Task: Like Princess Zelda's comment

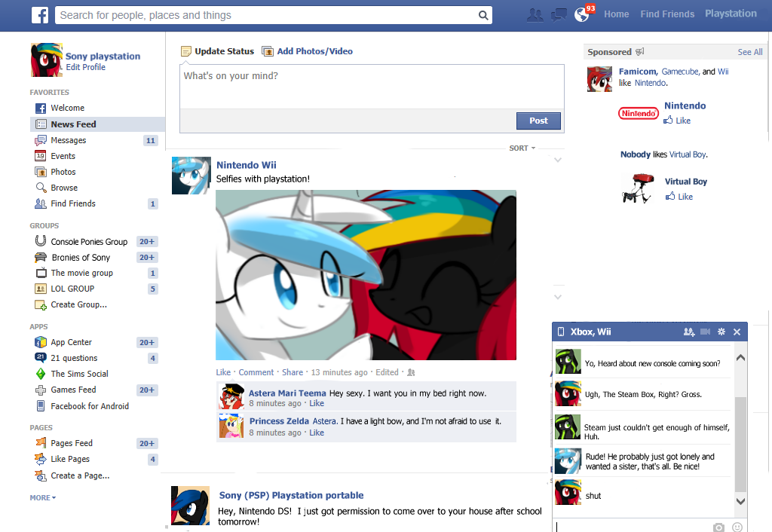Action: click(x=317, y=433)
